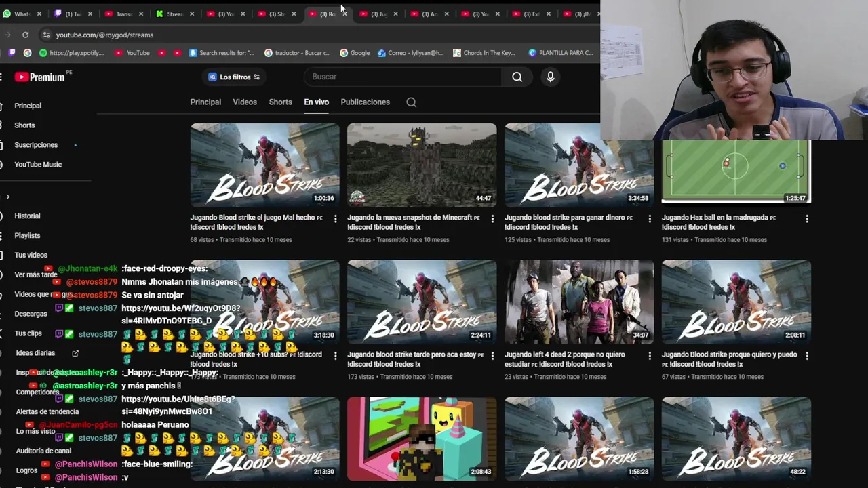868x488 pixels.
Task: Open site information icon left of URL
Action: [x=46, y=35]
